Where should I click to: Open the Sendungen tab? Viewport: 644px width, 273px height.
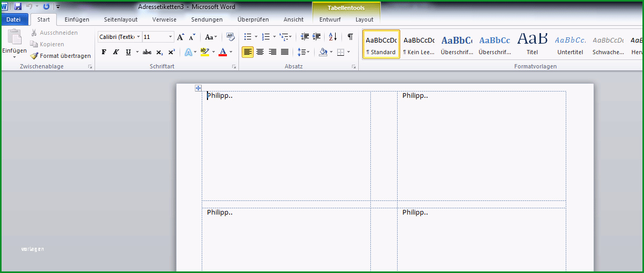[207, 19]
